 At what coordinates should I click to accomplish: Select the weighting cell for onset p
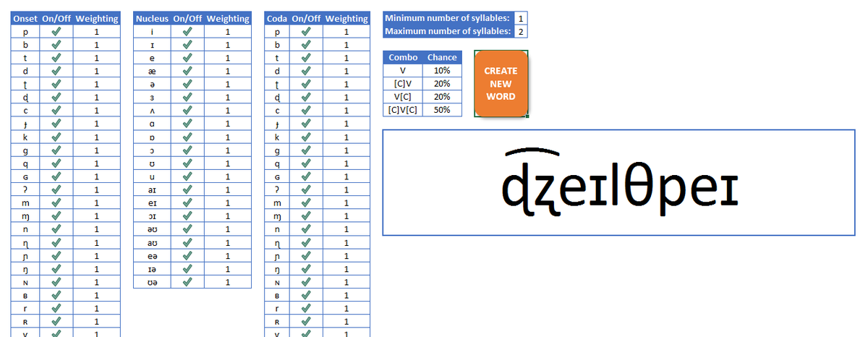pos(96,32)
